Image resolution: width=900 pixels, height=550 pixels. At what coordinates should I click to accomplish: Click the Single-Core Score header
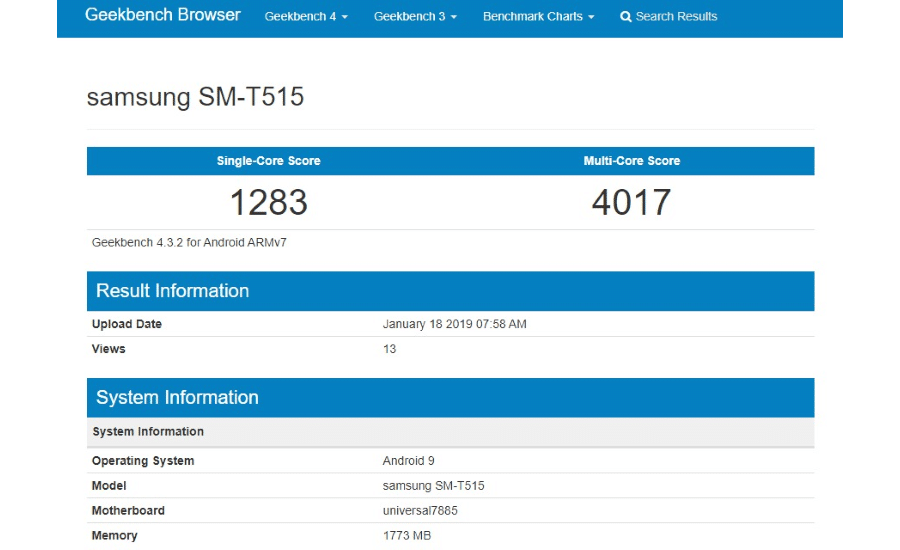(269, 161)
